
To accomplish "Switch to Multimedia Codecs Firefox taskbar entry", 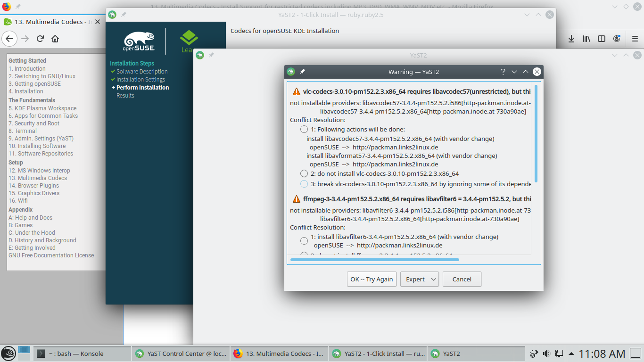I will tap(279, 354).
